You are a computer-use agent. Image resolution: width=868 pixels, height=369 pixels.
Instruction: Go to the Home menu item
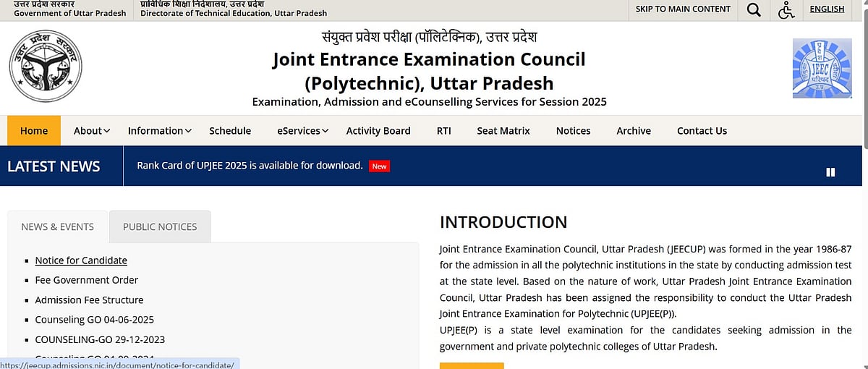(x=34, y=130)
